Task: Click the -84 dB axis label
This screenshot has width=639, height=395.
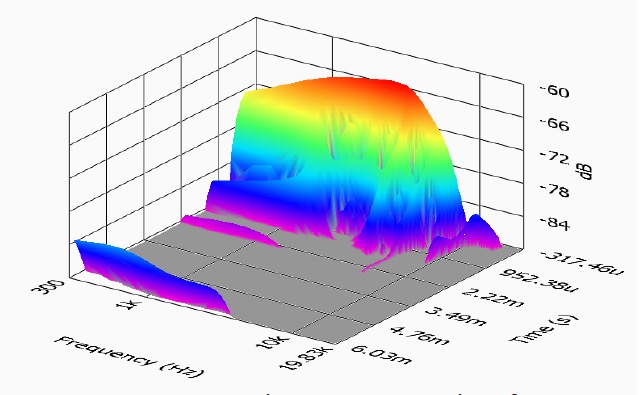Action: click(x=554, y=223)
